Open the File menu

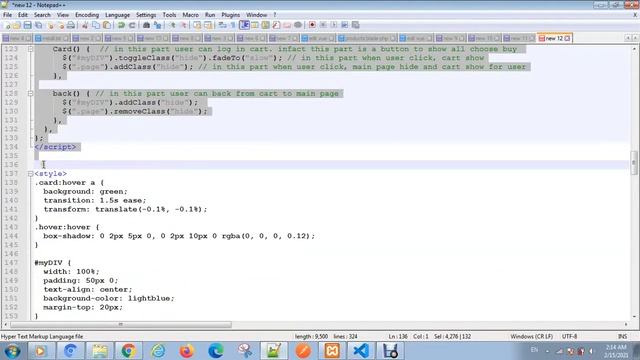pos(7,15)
